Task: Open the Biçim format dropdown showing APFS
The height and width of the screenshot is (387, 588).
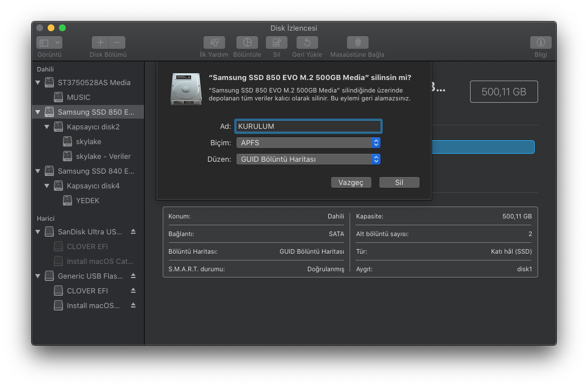Action: pyautogui.click(x=308, y=143)
